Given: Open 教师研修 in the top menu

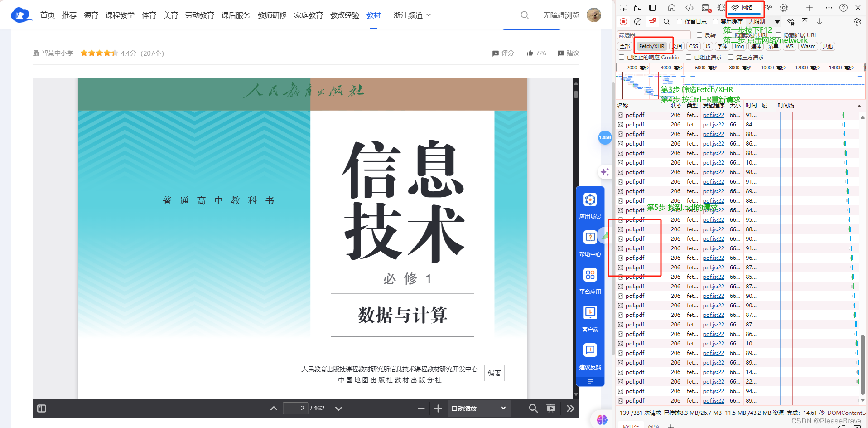Looking at the screenshot, I should [x=272, y=15].
